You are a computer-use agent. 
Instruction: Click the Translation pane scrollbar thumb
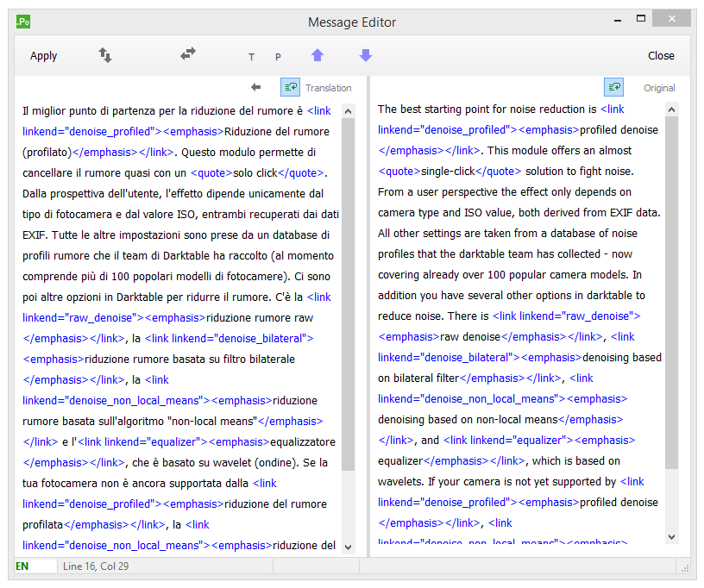coord(348,293)
